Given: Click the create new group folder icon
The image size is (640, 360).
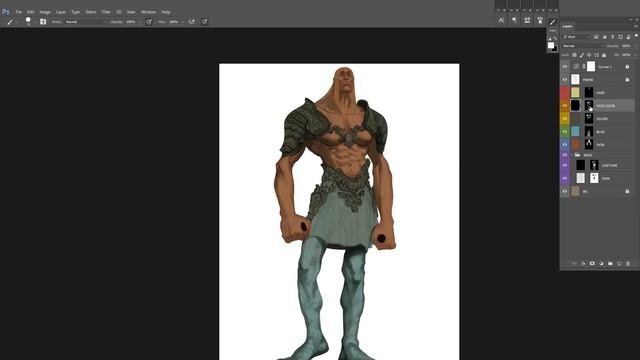Looking at the screenshot, I should (610, 264).
